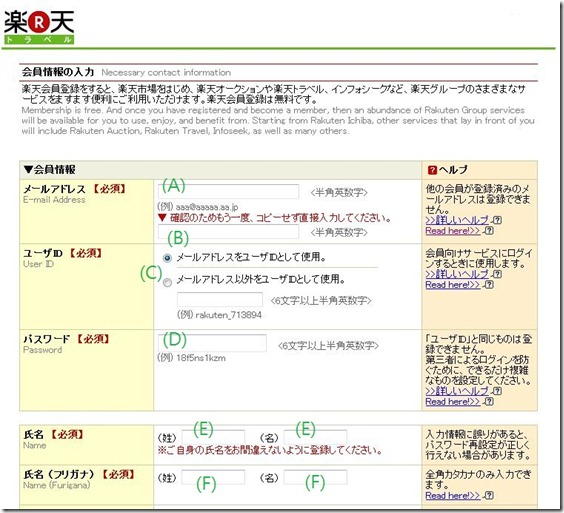This screenshot has width=564, height=513.
Task: Click the 会員情報 section header triangle
Action: coord(28,169)
